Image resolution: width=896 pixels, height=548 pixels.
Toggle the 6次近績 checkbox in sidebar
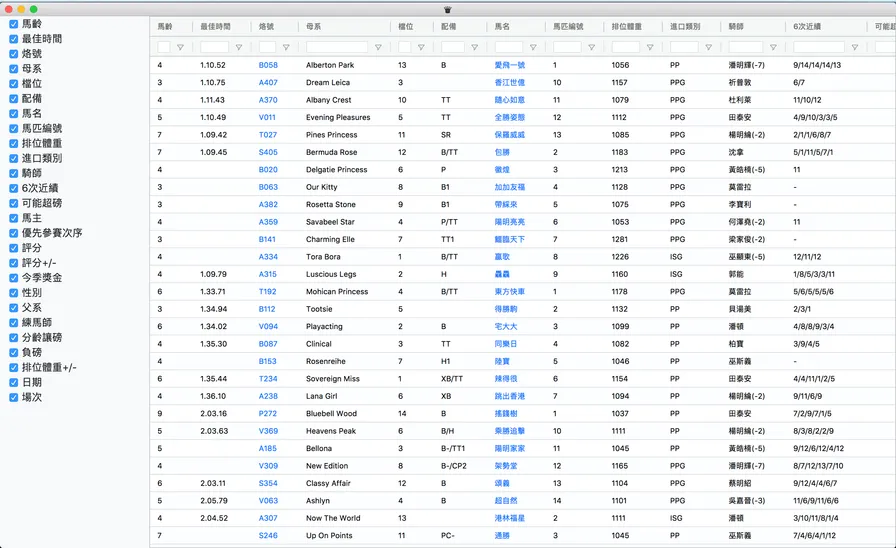tap(14, 188)
